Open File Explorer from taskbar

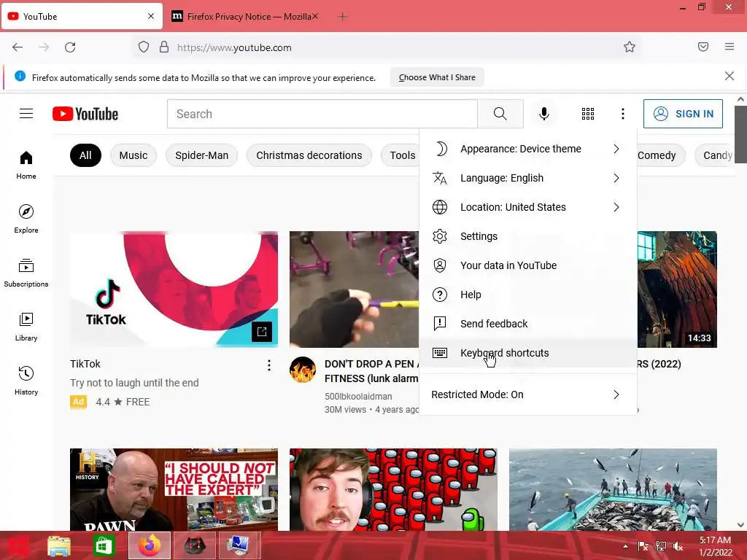[x=59, y=545]
